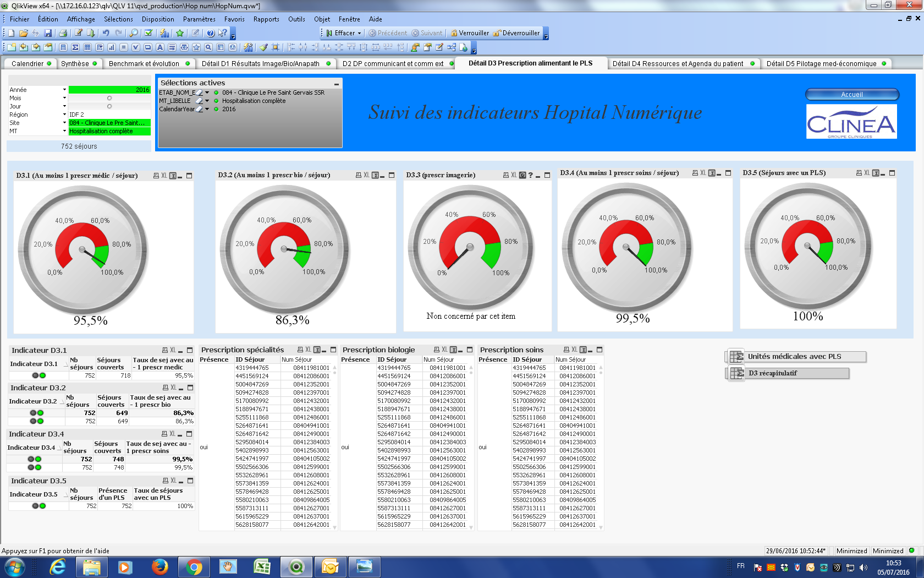Click the Indicateur D3.1 status dots
Viewport: 924px width, 578px height.
(x=39, y=375)
